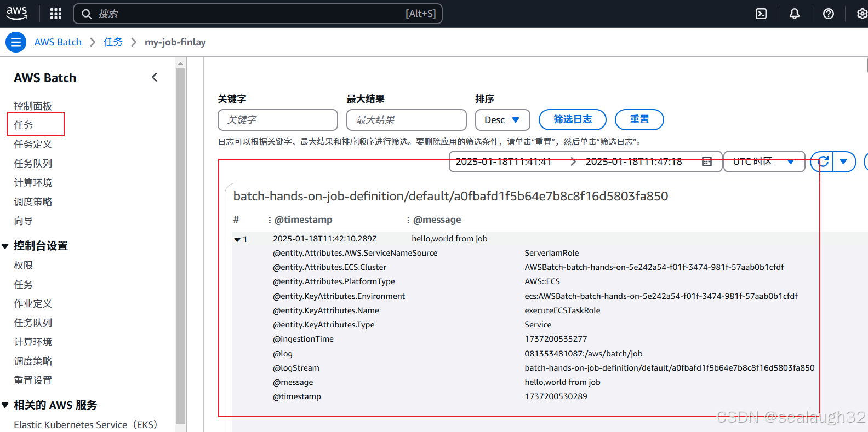
Task: Open the AWS services grid menu
Action: pyautogui.click(x=56, y=14)
